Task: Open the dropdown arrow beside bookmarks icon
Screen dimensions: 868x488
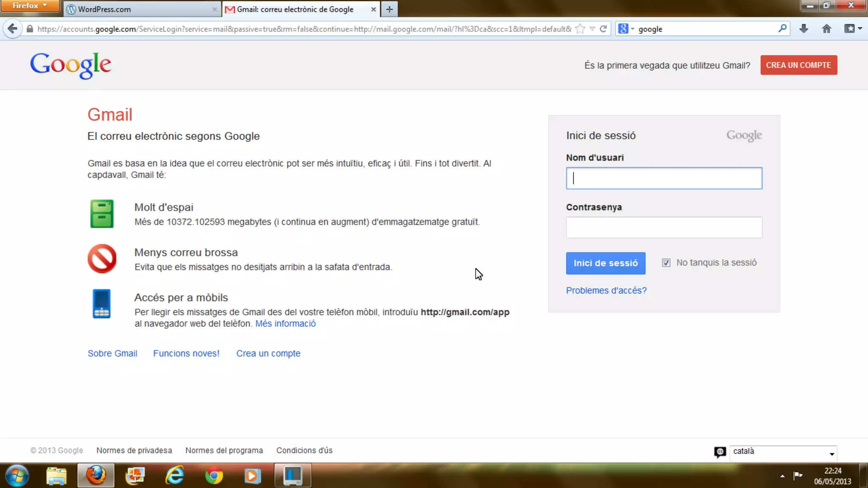Action: 860,29
